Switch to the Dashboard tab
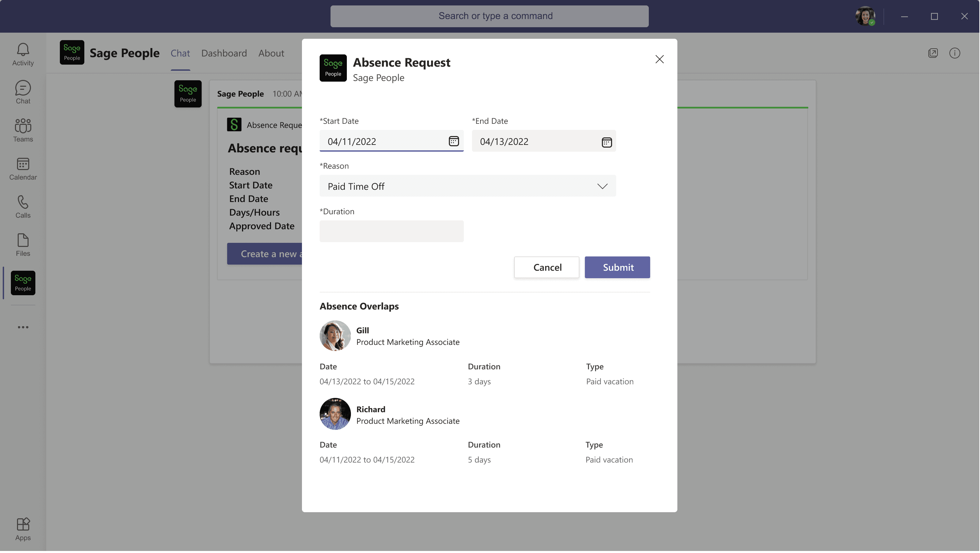The width and height of the screenshot is (980, 553). click(x=224, y=53)
